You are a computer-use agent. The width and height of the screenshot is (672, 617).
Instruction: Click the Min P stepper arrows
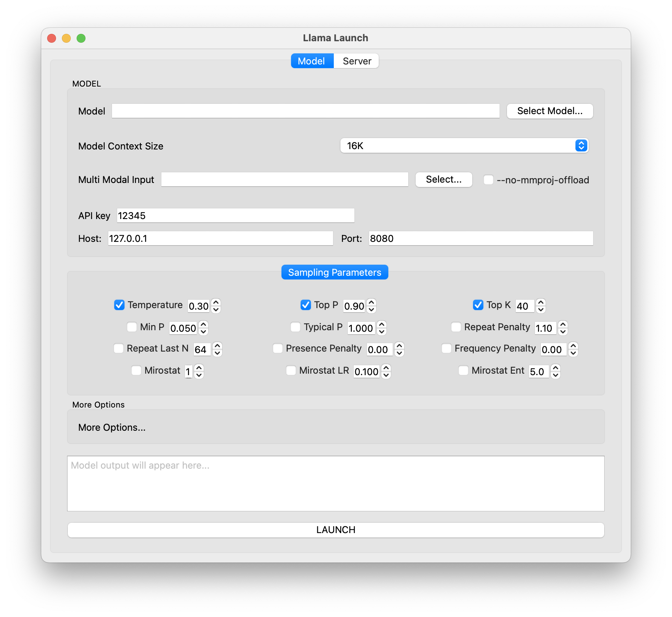[x=203, y=328]
